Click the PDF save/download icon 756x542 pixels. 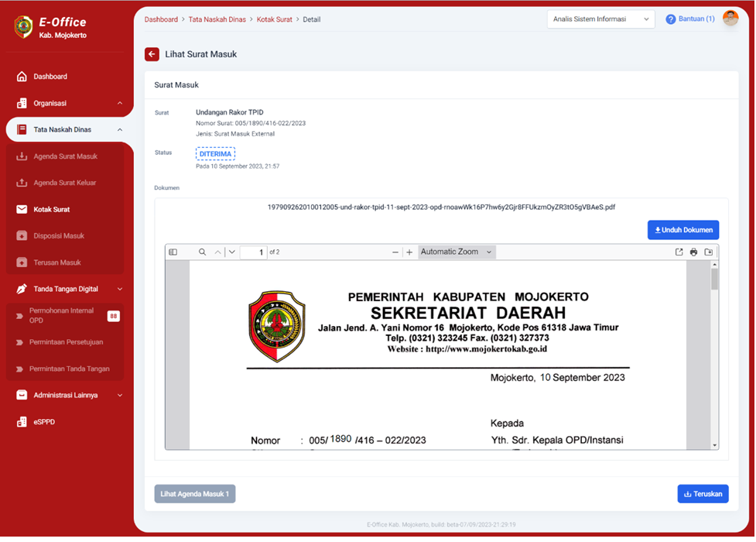[708, 252]
